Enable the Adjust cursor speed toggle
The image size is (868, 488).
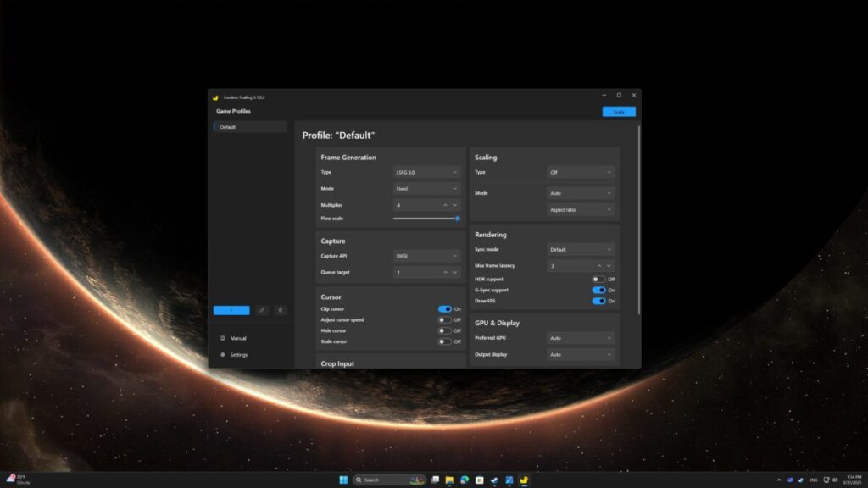(444, 319)
